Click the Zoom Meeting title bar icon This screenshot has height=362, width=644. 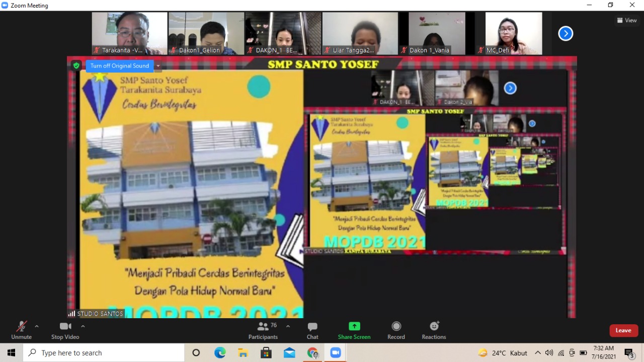[x=5, y=5]
